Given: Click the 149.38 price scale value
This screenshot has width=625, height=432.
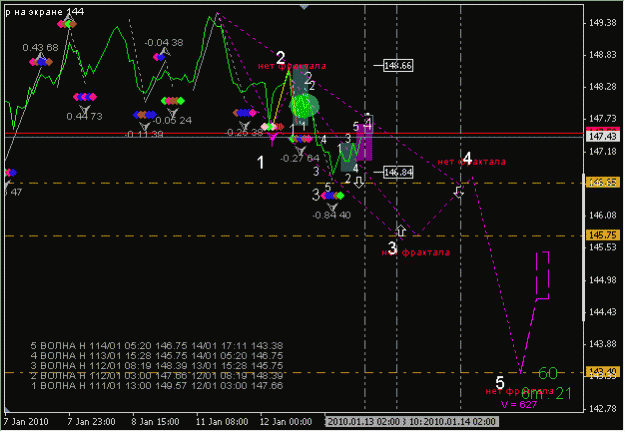Looking at the screenshot, I should click(603, 23).
